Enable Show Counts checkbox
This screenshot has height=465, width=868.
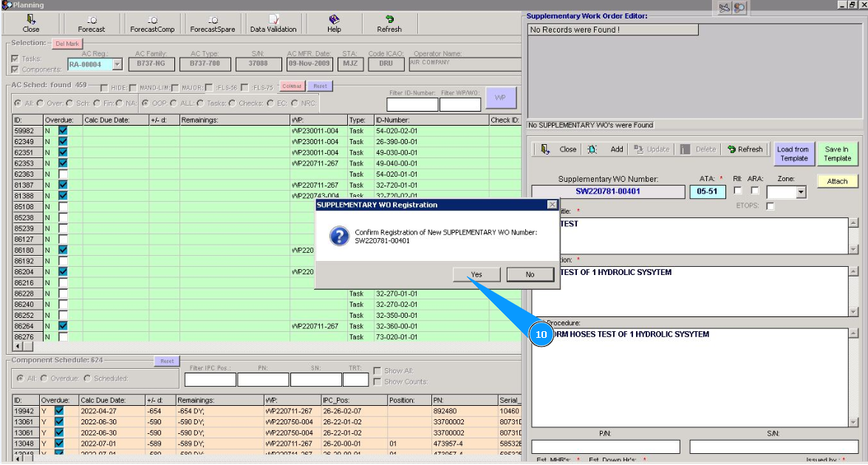coord(377,381)
